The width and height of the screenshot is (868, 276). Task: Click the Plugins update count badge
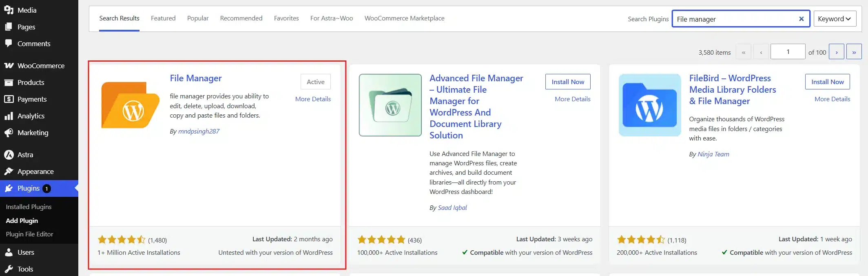(47, 189)
